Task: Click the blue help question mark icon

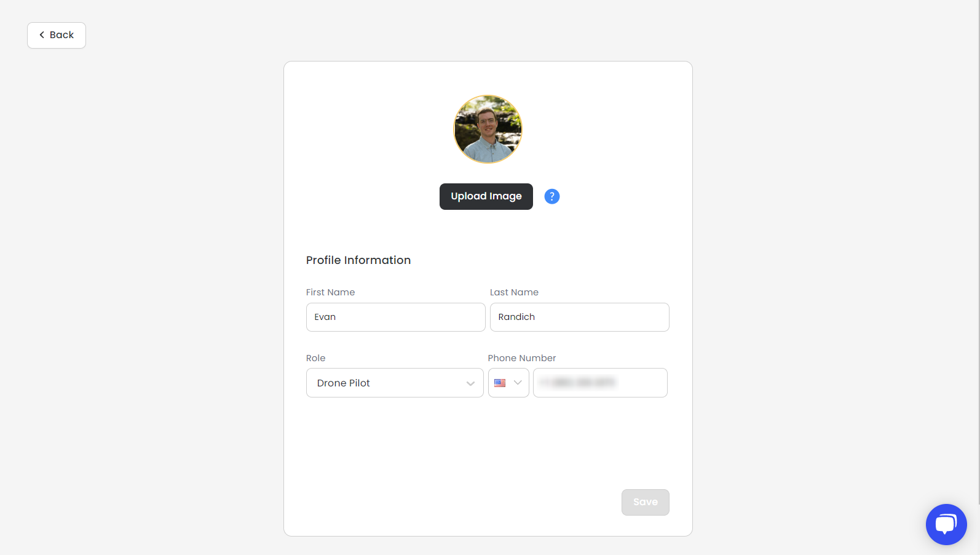Action: pos(552,196)
